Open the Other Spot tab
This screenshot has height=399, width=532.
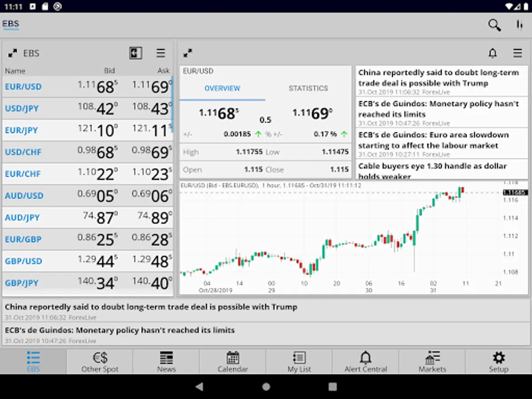[x=100, y=361]
